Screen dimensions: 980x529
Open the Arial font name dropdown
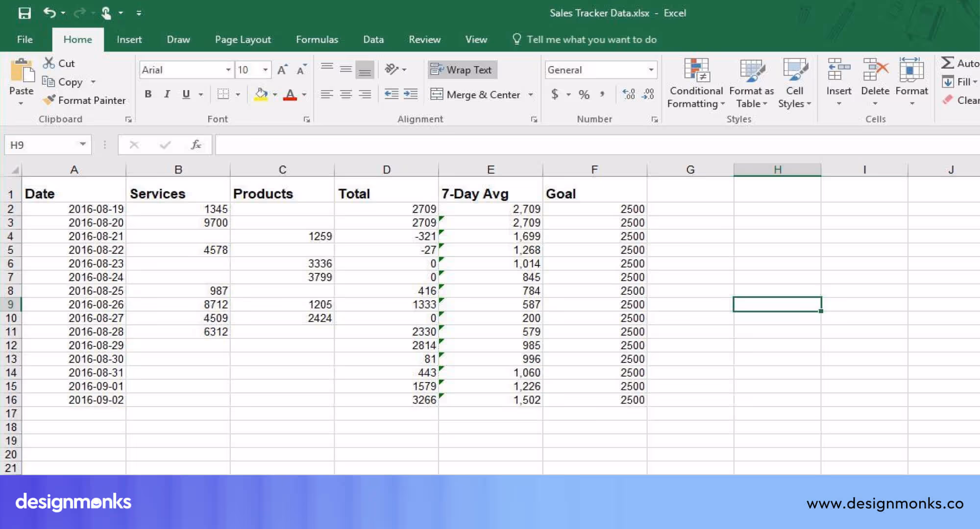228,70
